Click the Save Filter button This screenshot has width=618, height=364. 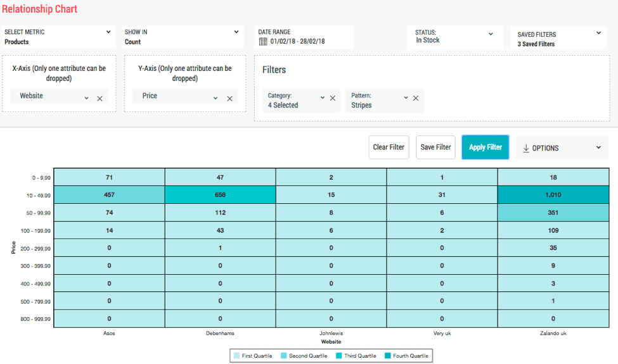pyautogui.click(x=435, y=147)
